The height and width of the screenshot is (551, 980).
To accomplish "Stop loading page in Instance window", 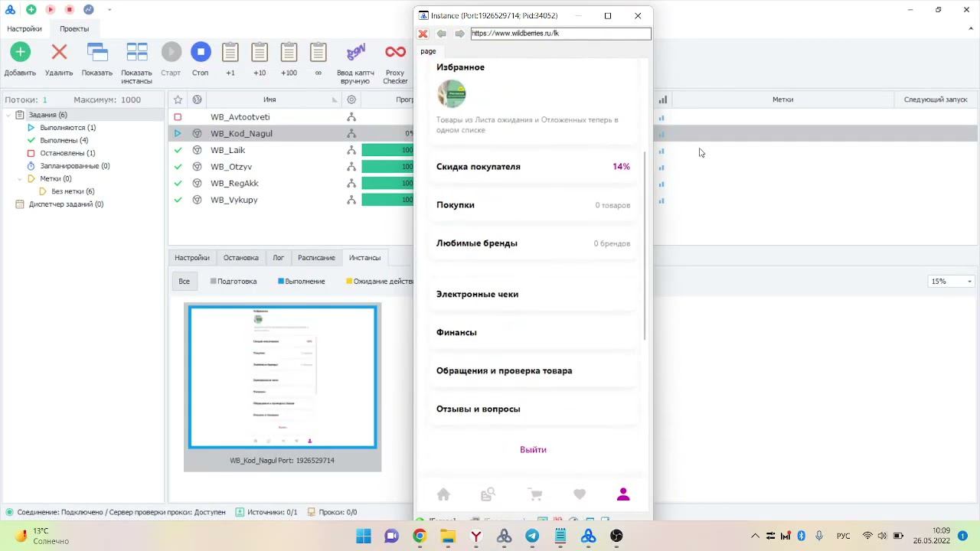I will point(423,34).
